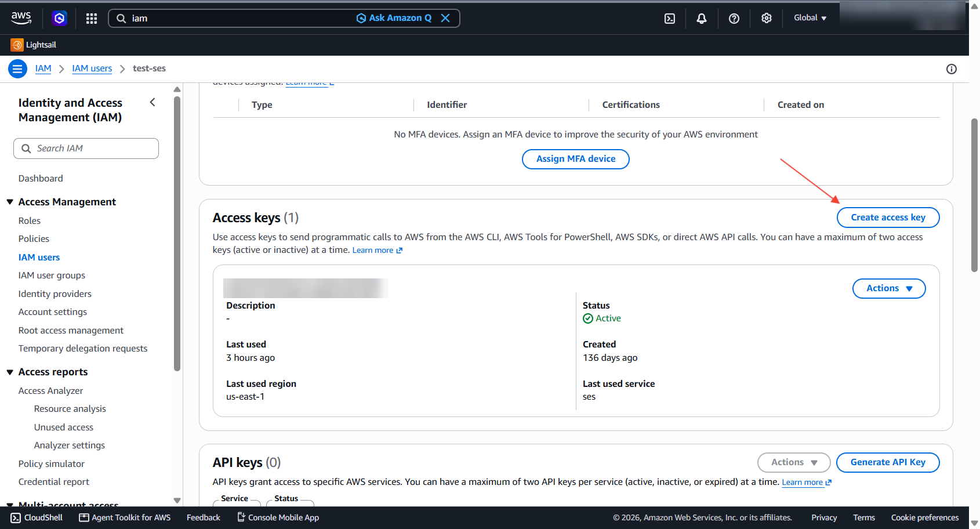Clear the search with X icon
The width and height of the screenshot is (980, 529).
[x=445, y=18]
